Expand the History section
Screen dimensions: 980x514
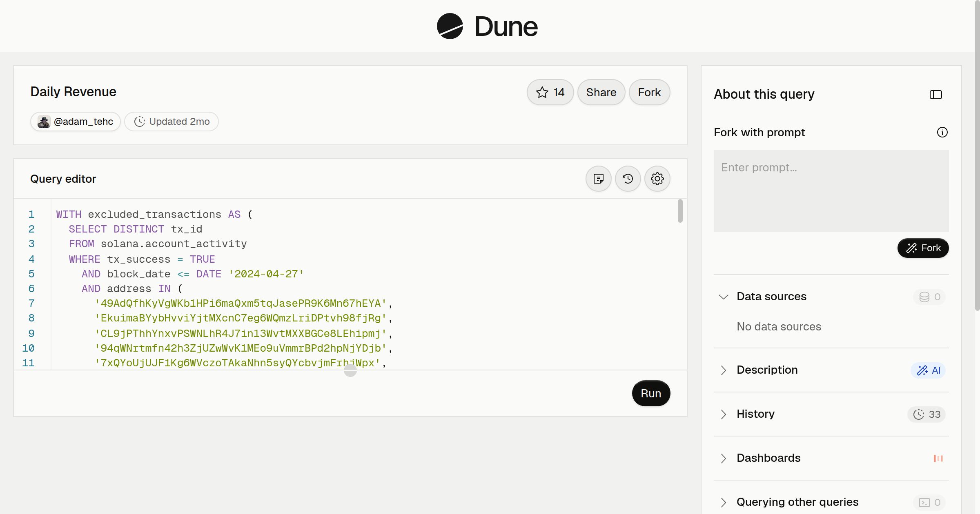(x=723, y=414)
